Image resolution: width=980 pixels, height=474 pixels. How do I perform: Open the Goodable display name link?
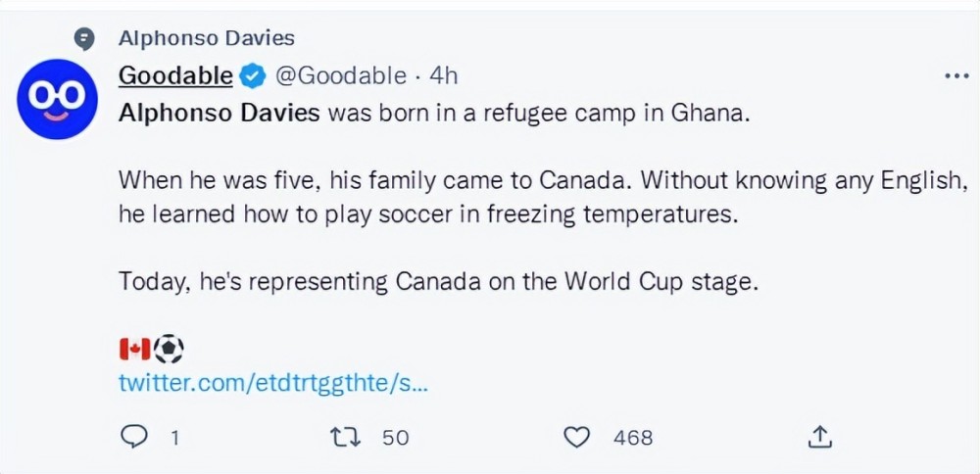tap(175, 75)
